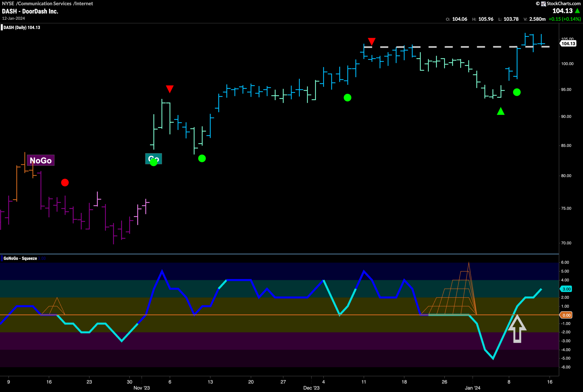The height and width of the screenshot is (392, 583).
Task: Click the NoGo trend label
Action: point(41,160)
